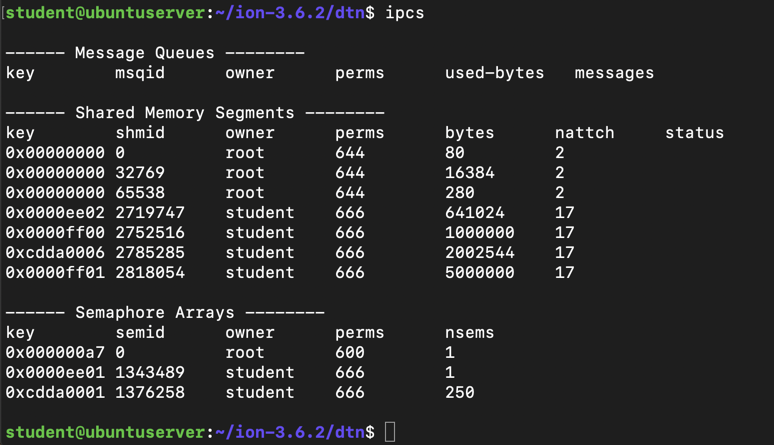774x445 pixels.
Task: Click the 'Message Queues' section heading
Action: (x=145, y=53)
